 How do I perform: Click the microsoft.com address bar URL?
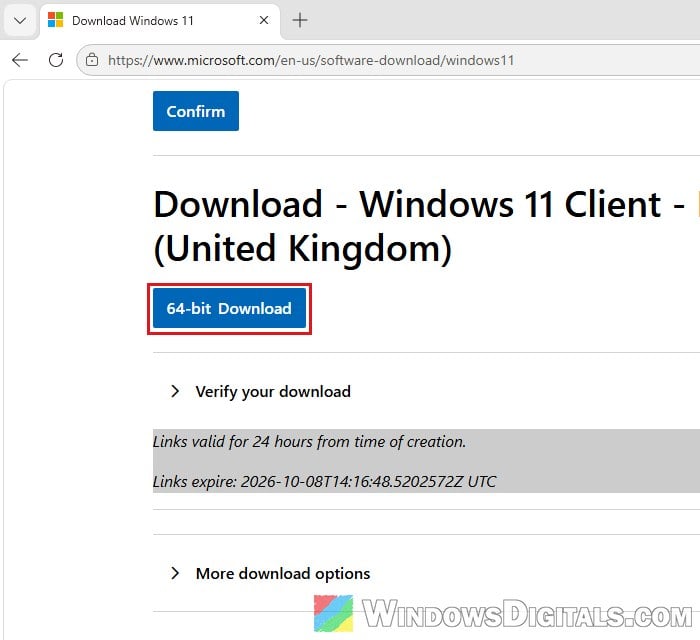click(x=311, y=60)
